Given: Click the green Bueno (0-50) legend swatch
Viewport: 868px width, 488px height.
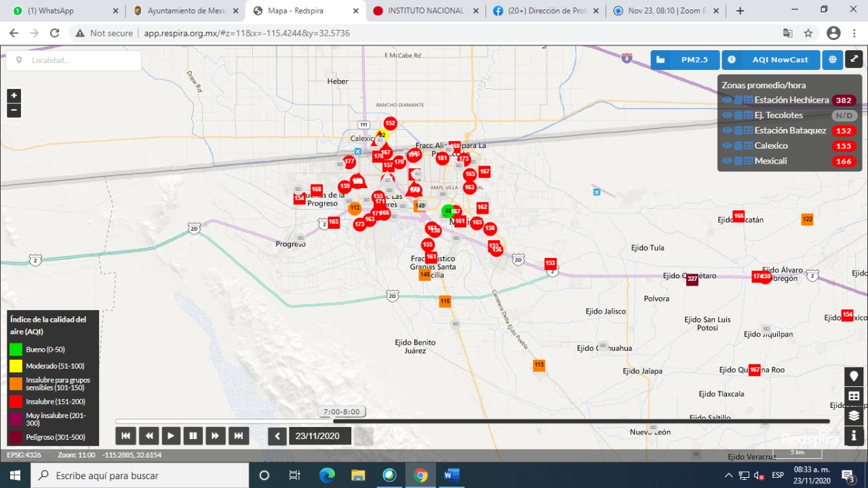Looking at the screenshot, I should pyautogui.click(x=16, y=350).
